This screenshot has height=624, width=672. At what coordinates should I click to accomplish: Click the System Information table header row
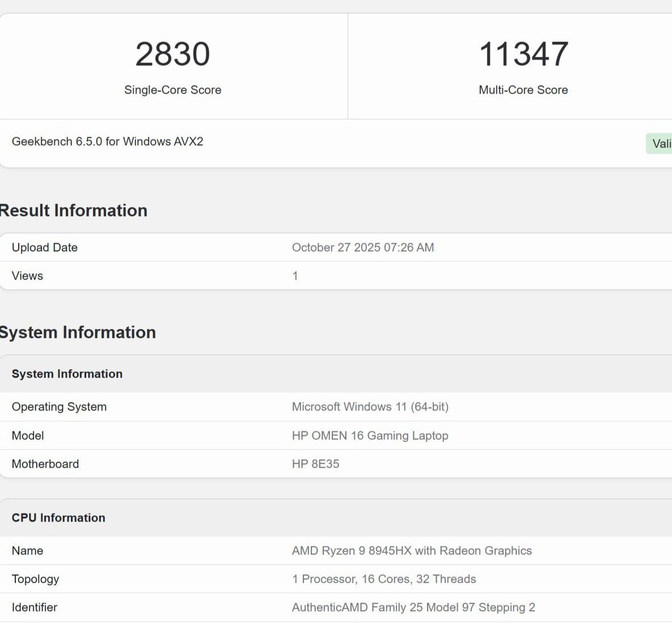[67, 374]
